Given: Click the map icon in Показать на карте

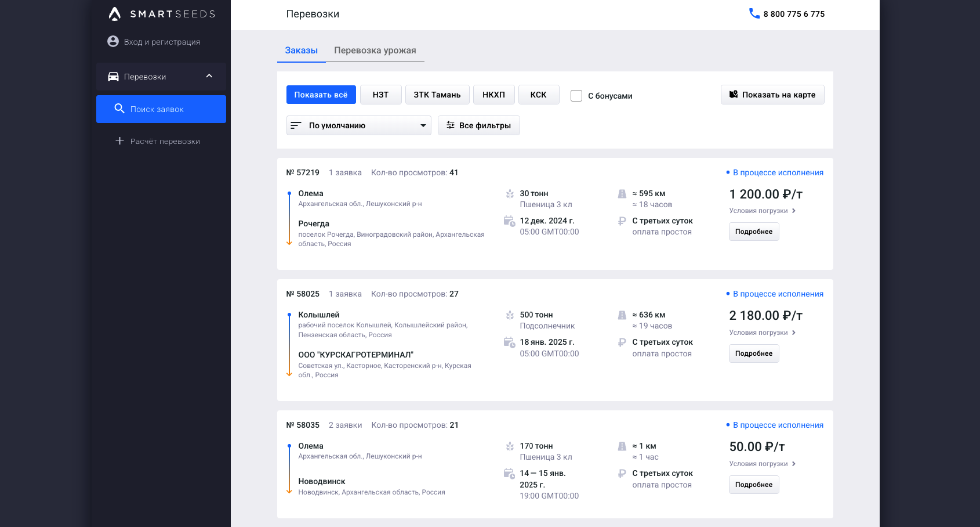Looking at the screenshot, I should pos(734,95).
